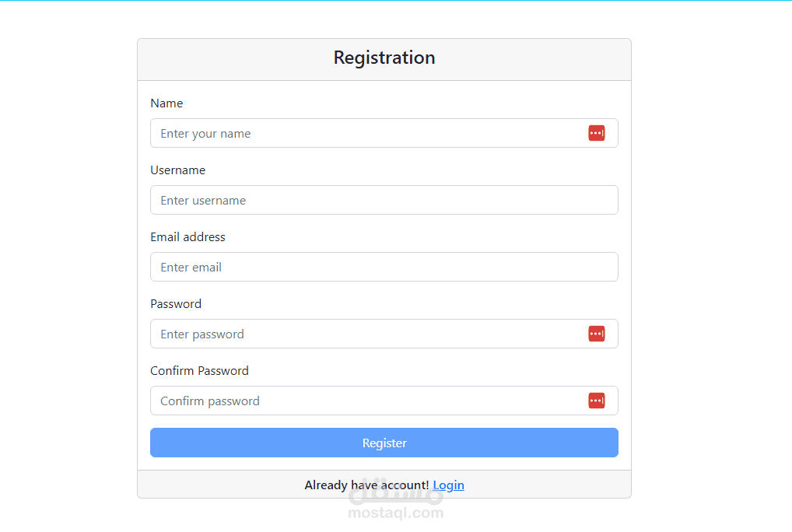Click password manager icon in Name field

(597, 133)
